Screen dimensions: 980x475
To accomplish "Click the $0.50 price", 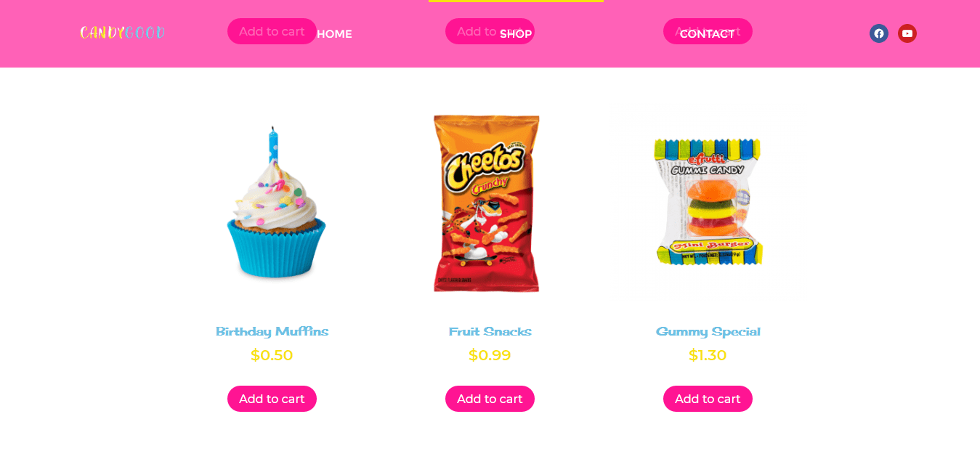I will (x=272, y=355).
